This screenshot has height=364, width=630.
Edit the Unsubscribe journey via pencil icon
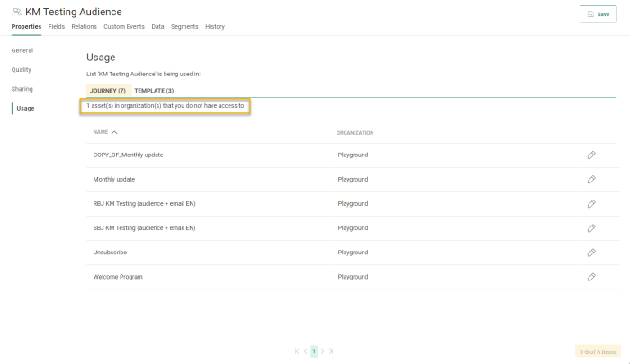pyautogui.click(x=591, y=253)
